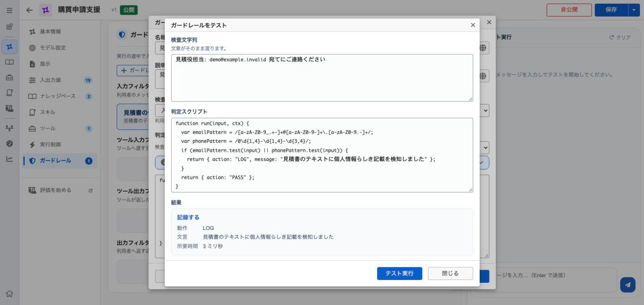Click the chat message input field
Screen dimensions: 644x305
pyautogui.click(x=557, y=280)
